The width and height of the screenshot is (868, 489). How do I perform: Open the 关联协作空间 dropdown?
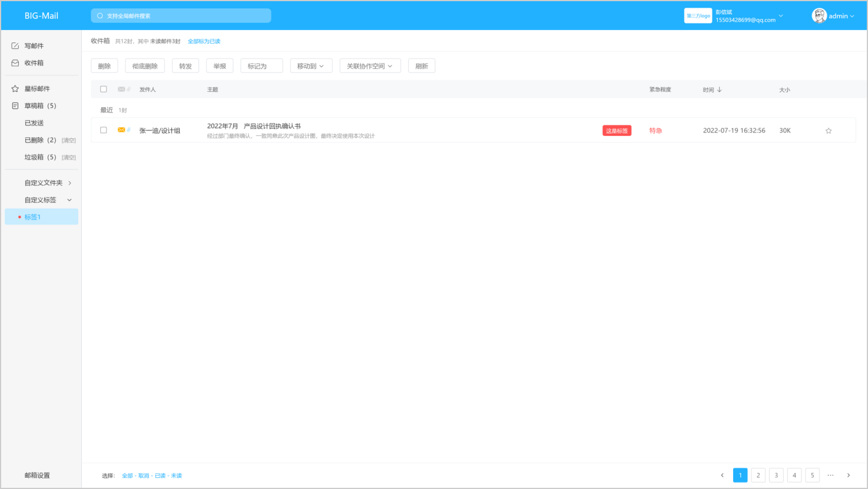[x=370, y=66]
